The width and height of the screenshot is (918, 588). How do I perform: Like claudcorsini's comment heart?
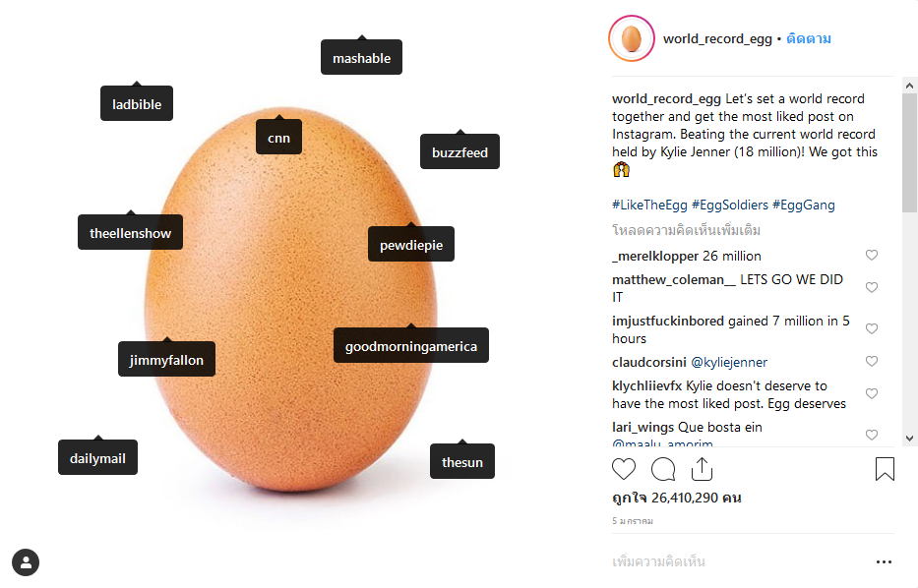(x=872, y=362)
